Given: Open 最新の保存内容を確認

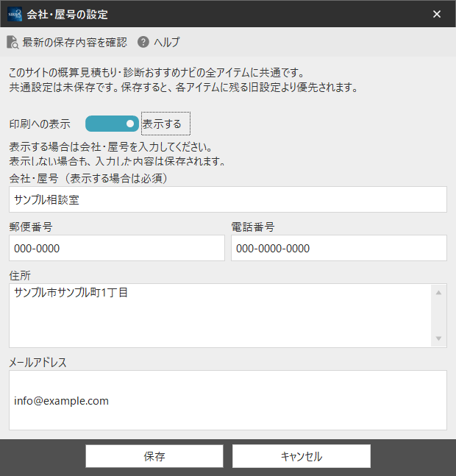Looking at the screenshot, I should point(74,42).
